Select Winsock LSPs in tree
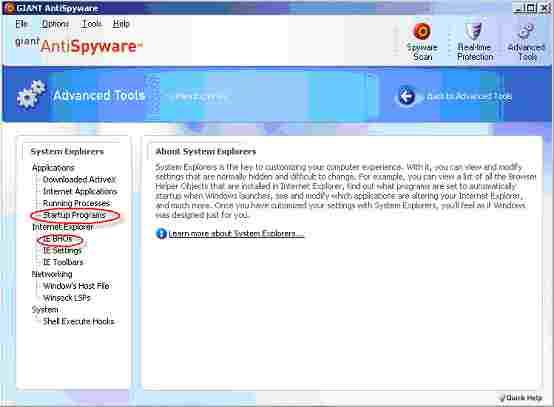 tap(67, 298)
